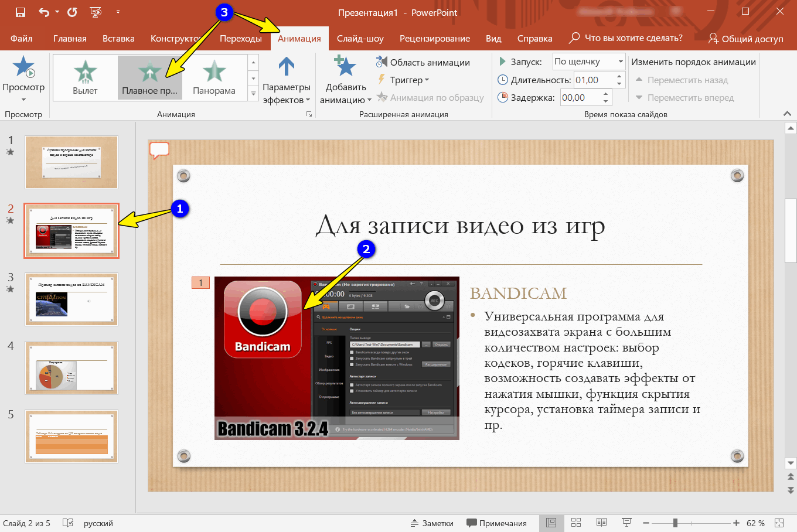Click zoom out minus button
Image resolution: width=797 pixels, height=532 pixels.
coord(646,523)
